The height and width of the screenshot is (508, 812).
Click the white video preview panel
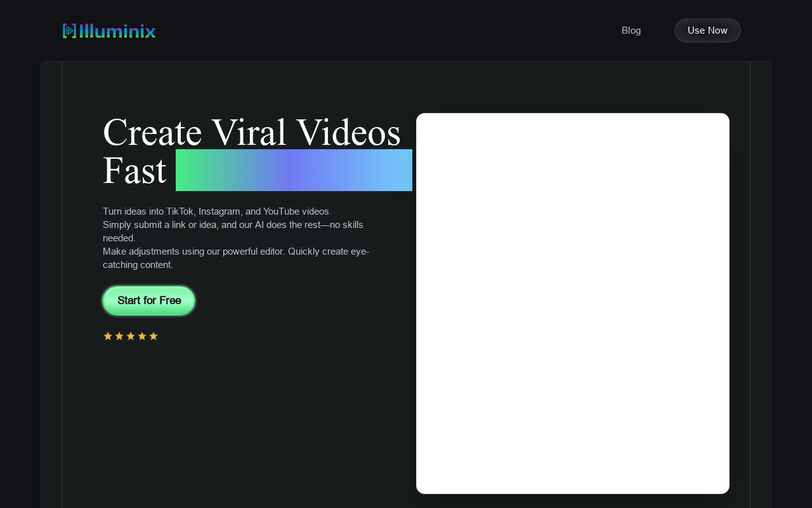tap(573, 304)
